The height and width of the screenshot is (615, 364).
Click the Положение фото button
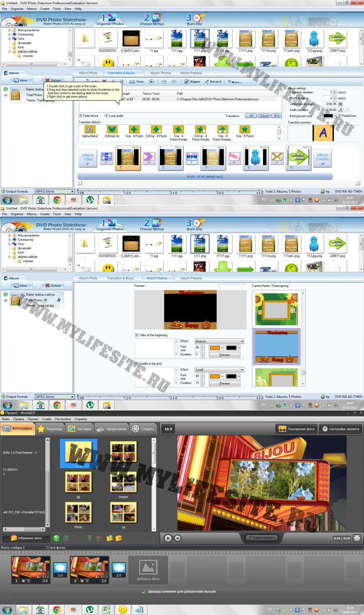click(x=297, y=429)
